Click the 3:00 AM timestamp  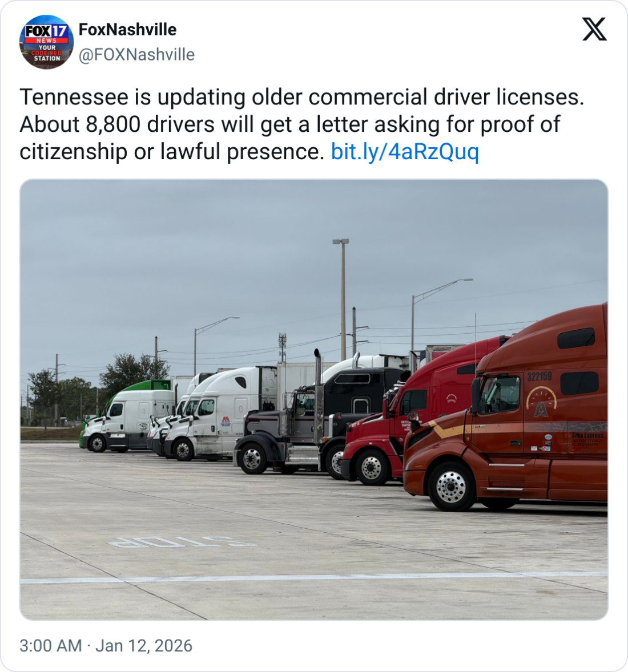pyautogui.click(x=51, y=645)
